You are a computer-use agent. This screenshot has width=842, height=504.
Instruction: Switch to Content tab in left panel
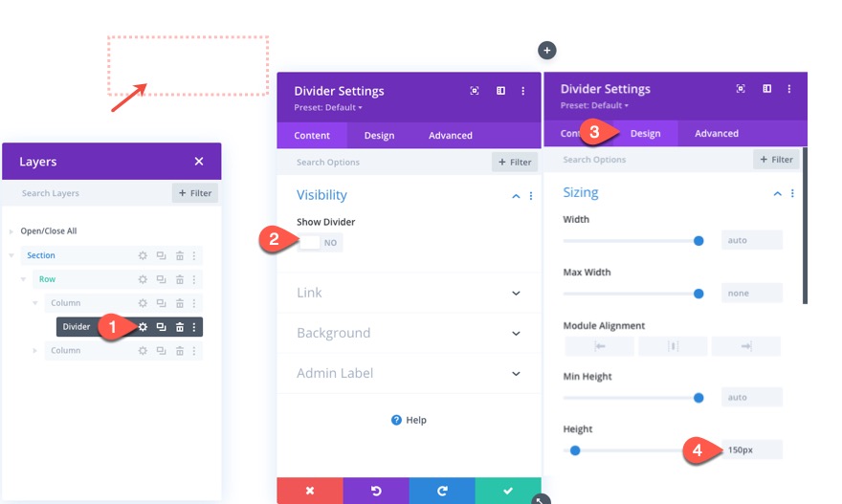(312, 135)
